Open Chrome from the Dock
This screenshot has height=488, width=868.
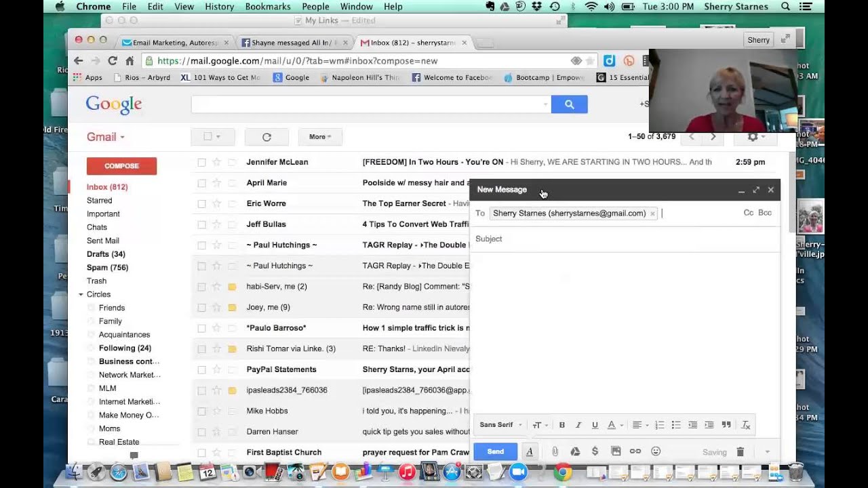click(x=563, y=472)
